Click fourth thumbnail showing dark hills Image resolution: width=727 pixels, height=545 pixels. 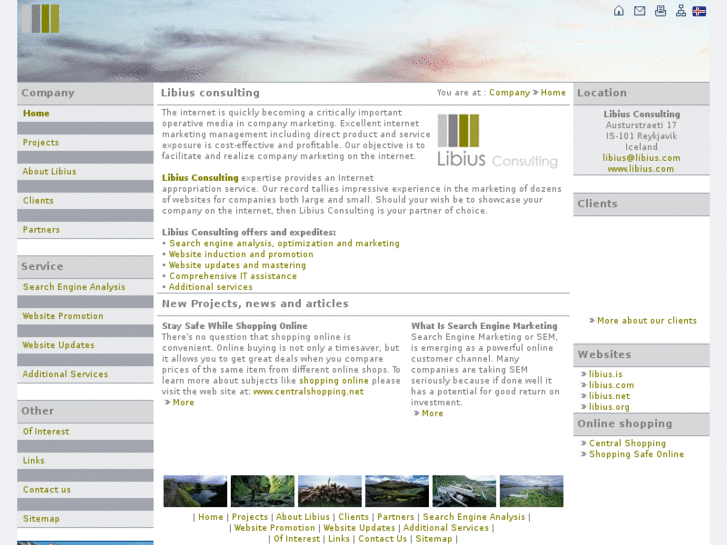(x=397, y=491)
